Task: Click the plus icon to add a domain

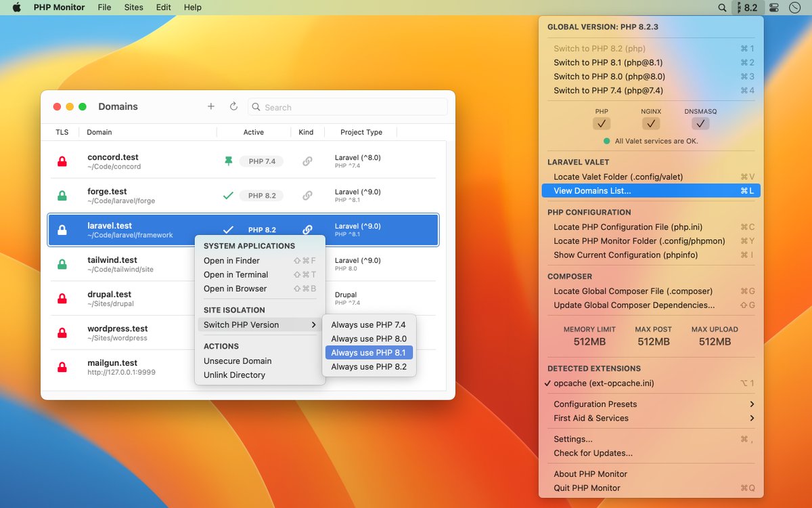Action: click(210, 106)
